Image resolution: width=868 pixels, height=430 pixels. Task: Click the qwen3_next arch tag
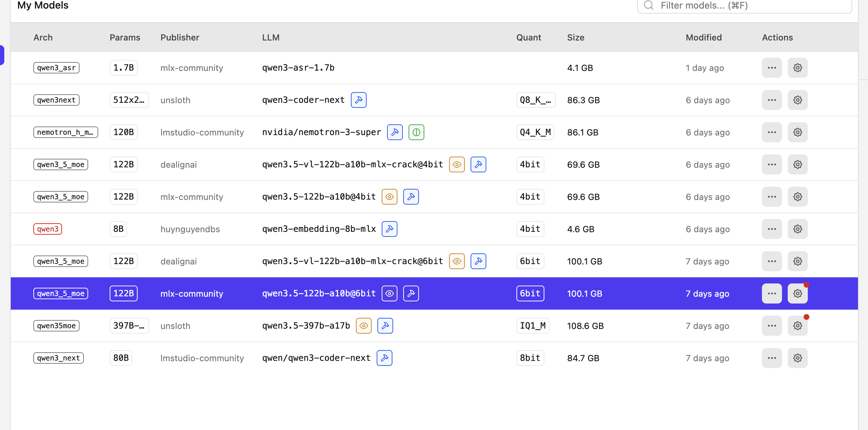pos(58,358)
